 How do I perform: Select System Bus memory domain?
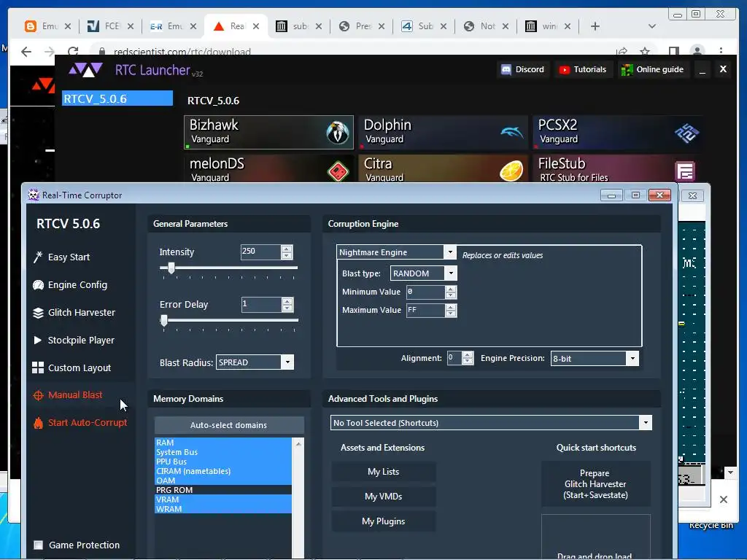coord(223,452)
